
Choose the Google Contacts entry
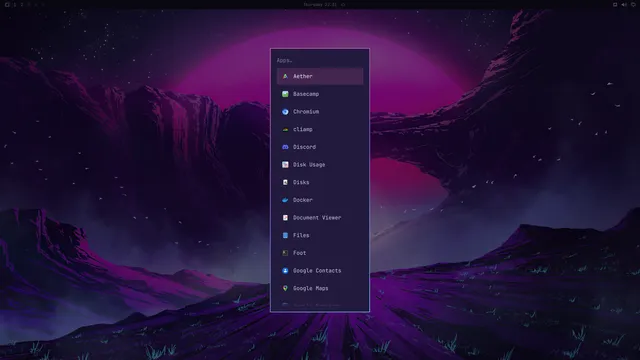320,271
